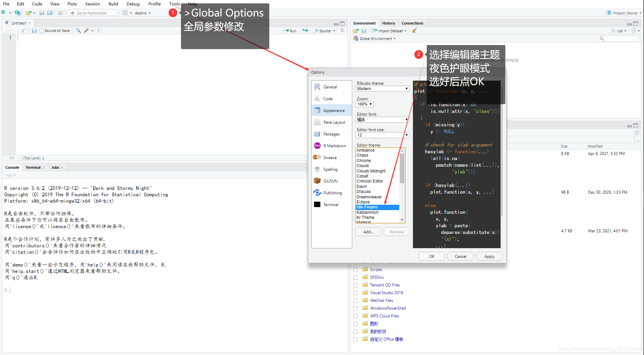Re-run the previous code region
Screen dimensions: 644x355
305,31
